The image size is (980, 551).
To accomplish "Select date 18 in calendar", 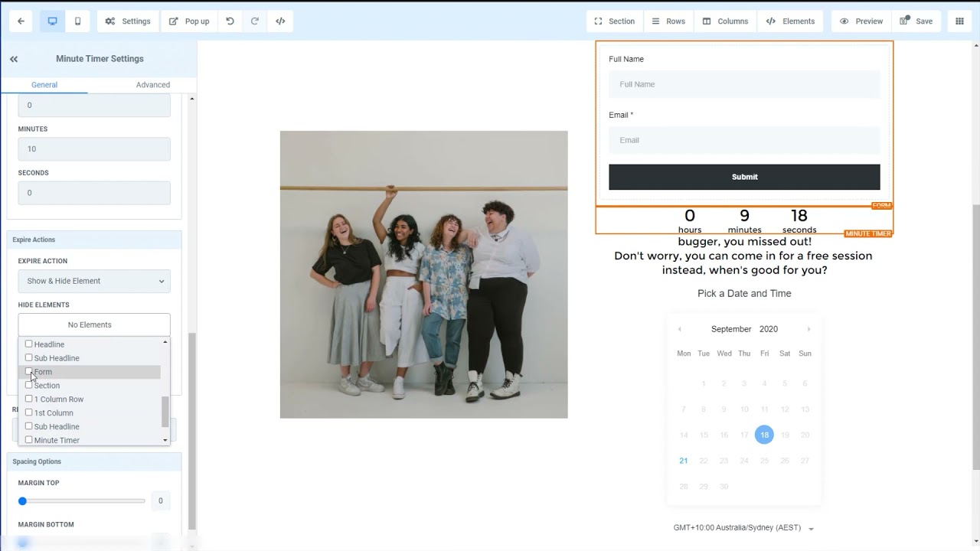I will [764, 435].
